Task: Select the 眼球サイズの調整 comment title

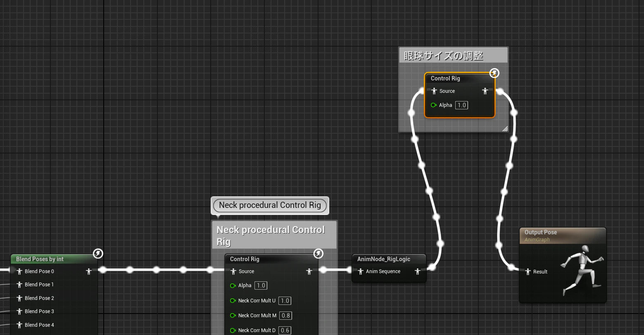Action: (x=444, y=56)
